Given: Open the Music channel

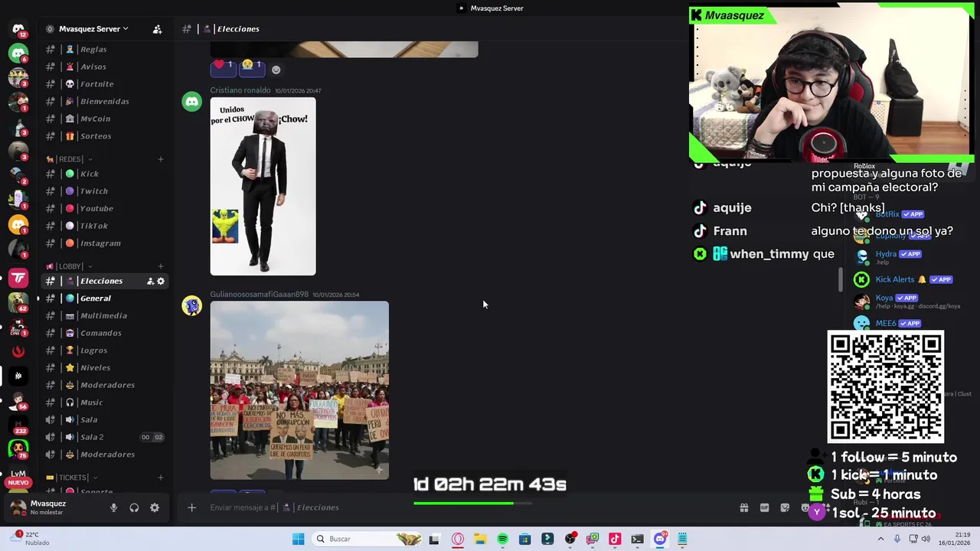Looking at the screenshot, I should (x=105, y=403).
